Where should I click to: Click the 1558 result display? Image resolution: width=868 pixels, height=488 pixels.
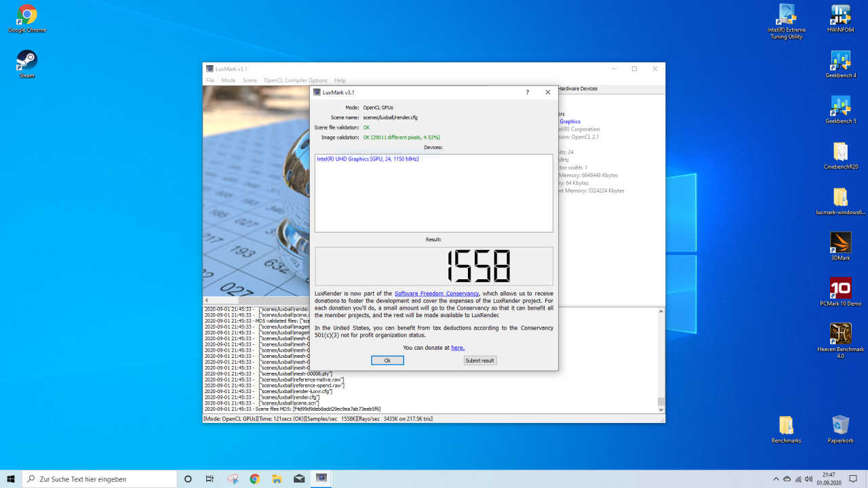(x=434, y=266)
